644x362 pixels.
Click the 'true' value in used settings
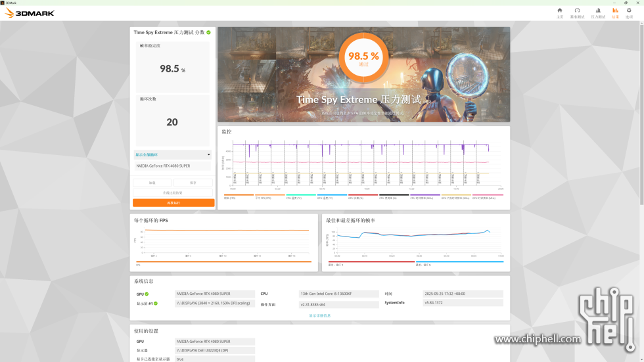[214, 359]
